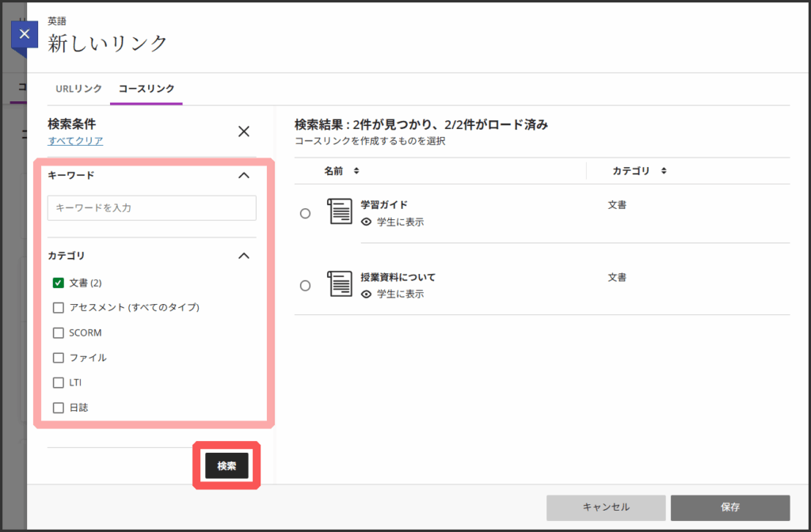Sort results by 名前 column arrows
The image size is (811, 532).
(x=356, y=171)
